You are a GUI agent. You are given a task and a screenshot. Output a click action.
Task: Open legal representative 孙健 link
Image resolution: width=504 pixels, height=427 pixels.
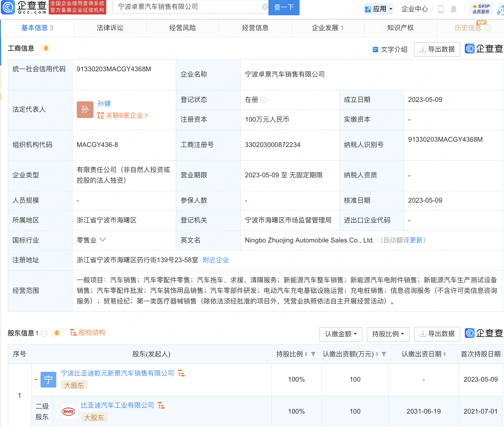104,104
